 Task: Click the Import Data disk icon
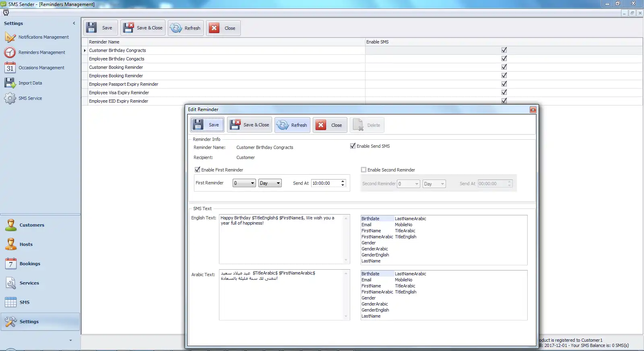(10, 83)
